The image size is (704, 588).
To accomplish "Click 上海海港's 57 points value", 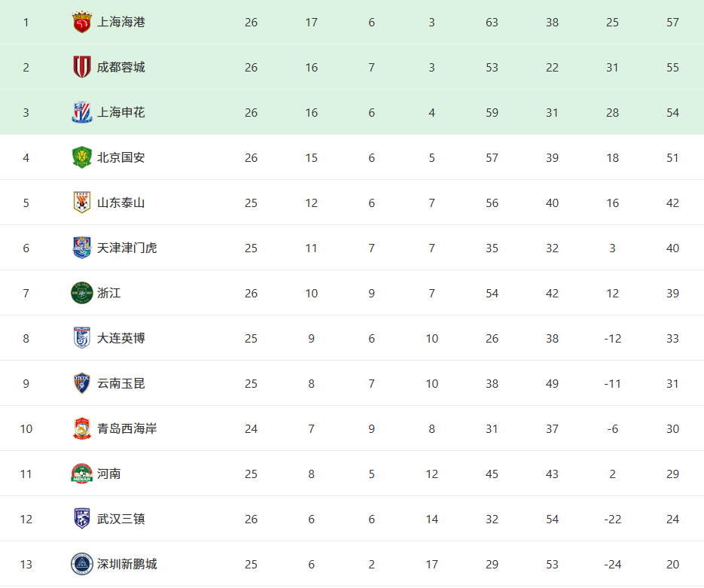I will pyautogui.click(x=672, y=23).
